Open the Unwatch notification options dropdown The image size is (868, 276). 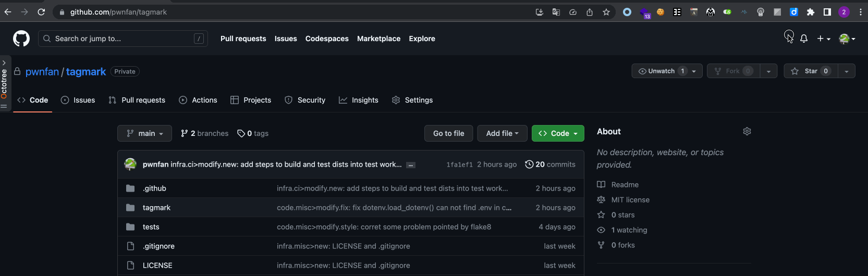click(x=695, y=71)
